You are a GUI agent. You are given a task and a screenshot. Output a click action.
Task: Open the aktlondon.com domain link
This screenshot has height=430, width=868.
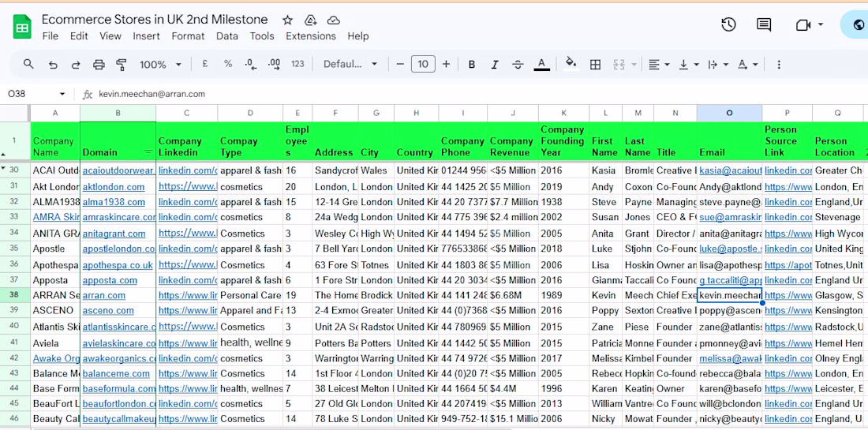pos(114,187)
